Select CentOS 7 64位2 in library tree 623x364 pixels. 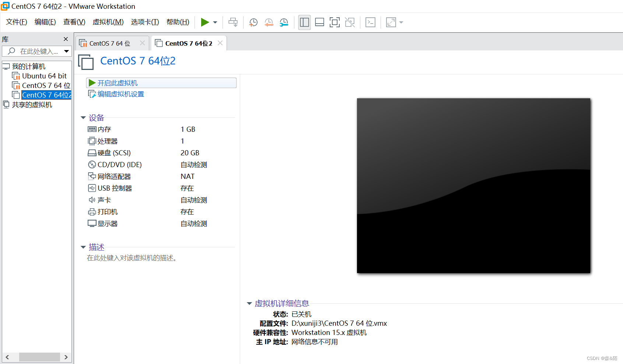coord(46,95)
